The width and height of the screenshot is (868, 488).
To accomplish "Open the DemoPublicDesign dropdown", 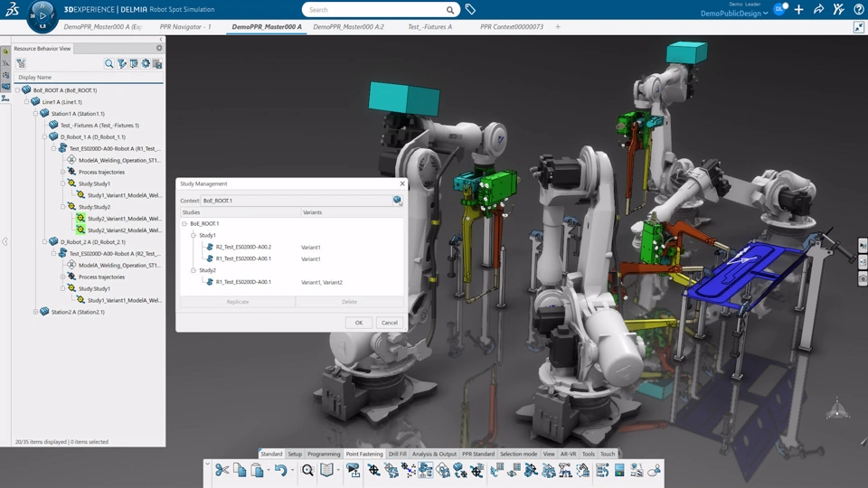I will pos(734,14).
